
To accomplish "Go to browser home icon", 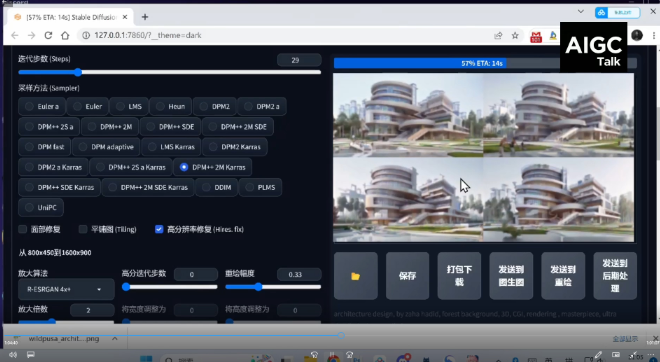I will coord(65,35).
